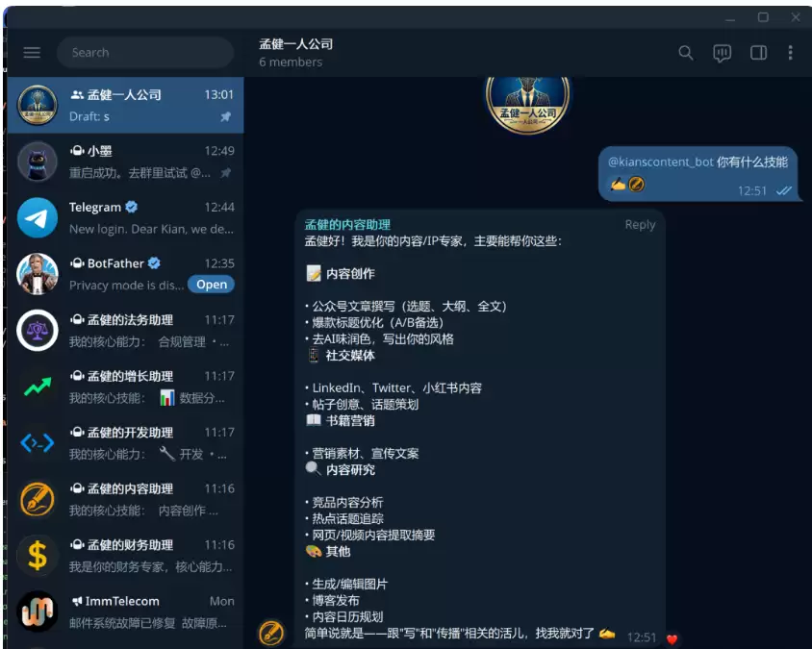
Task: Click the green growth arrow avatar
Action: [x=38, y=387]
